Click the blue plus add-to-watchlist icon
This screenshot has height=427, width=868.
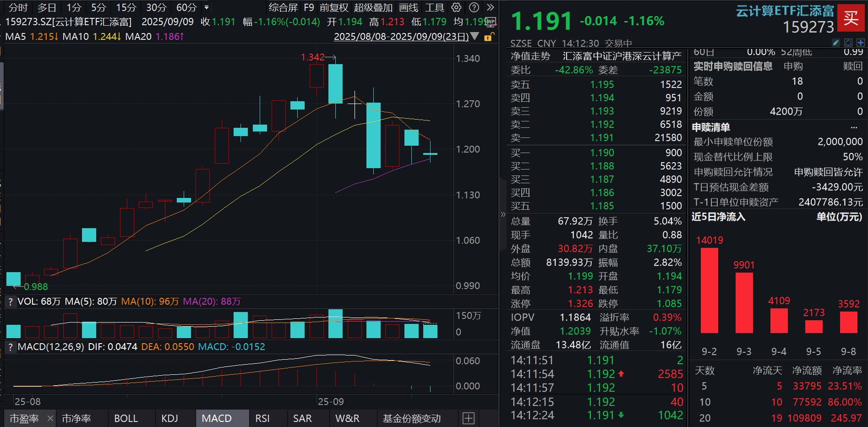point(861,43)
